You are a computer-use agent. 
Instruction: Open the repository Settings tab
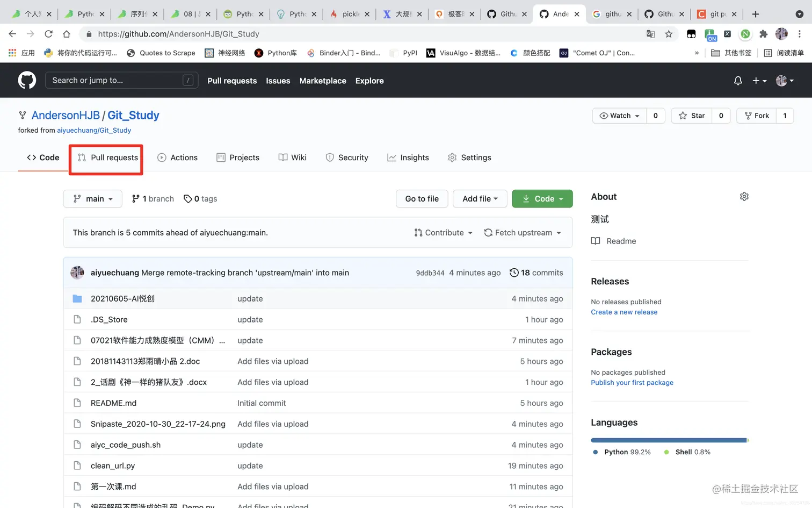click(469, 158)
